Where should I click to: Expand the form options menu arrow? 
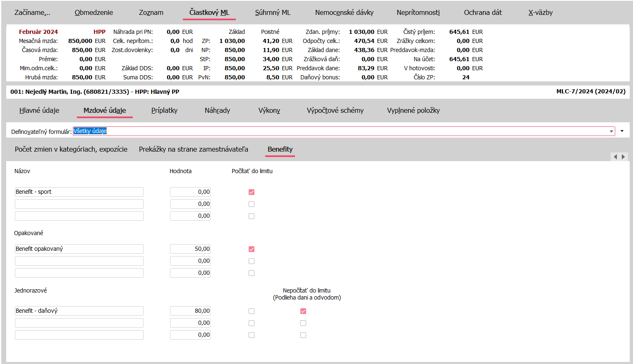coord(622,131)
